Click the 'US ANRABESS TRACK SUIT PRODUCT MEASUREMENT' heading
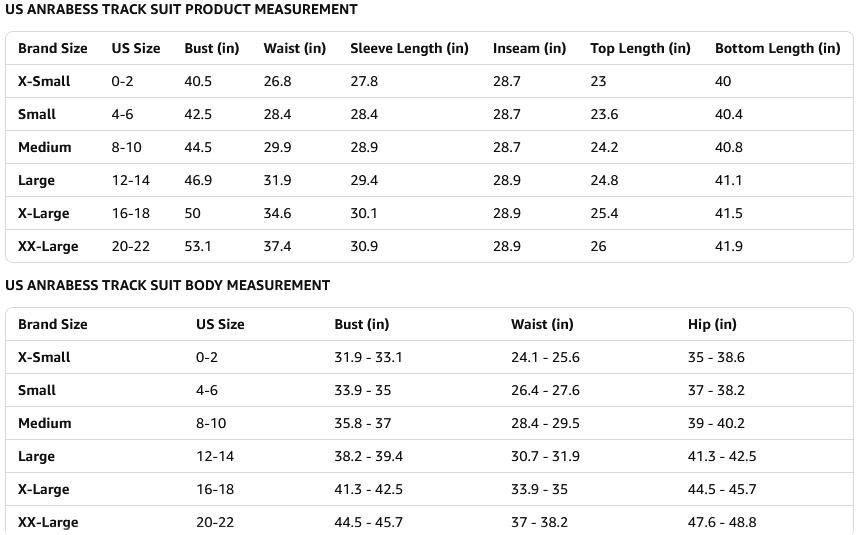 pyautogui.click(x=181, y=10)
